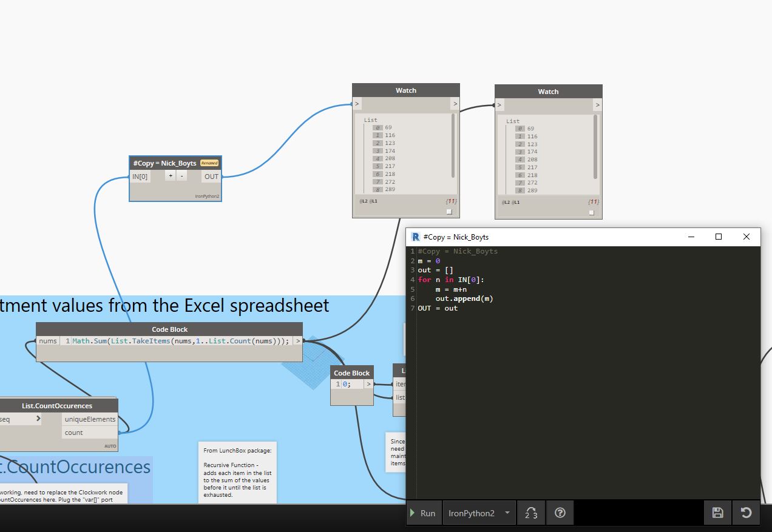
Task: Click the @L2 level toggle on the Watch node
Action: coord(364,201)
